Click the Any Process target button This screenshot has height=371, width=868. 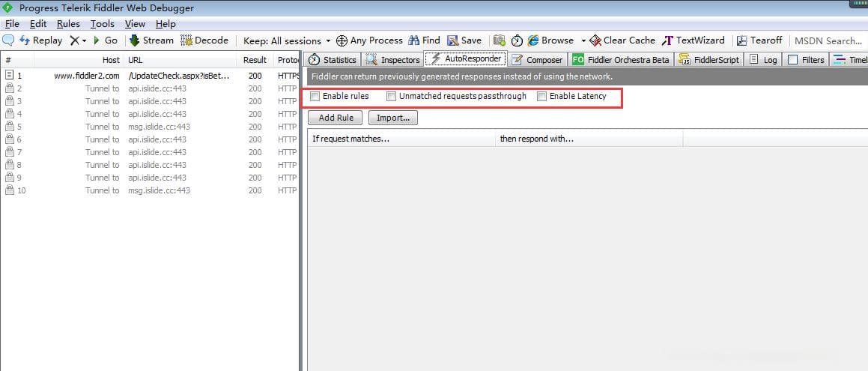tap(369, 40)
